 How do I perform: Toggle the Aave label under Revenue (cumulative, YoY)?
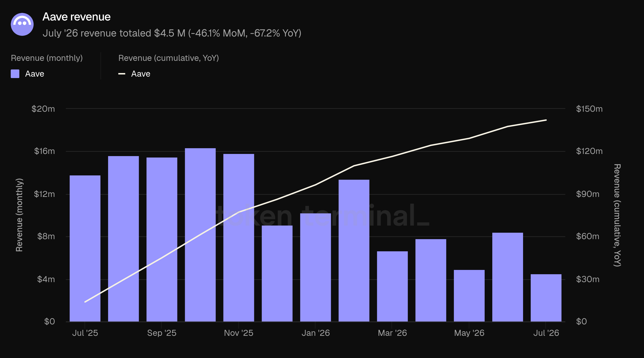click(x=141, y=74)
